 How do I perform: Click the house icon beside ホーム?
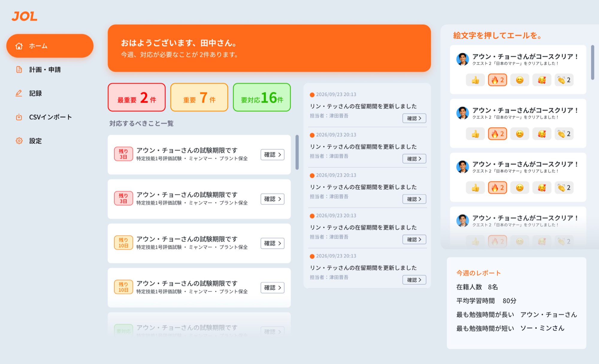[19, 46]
